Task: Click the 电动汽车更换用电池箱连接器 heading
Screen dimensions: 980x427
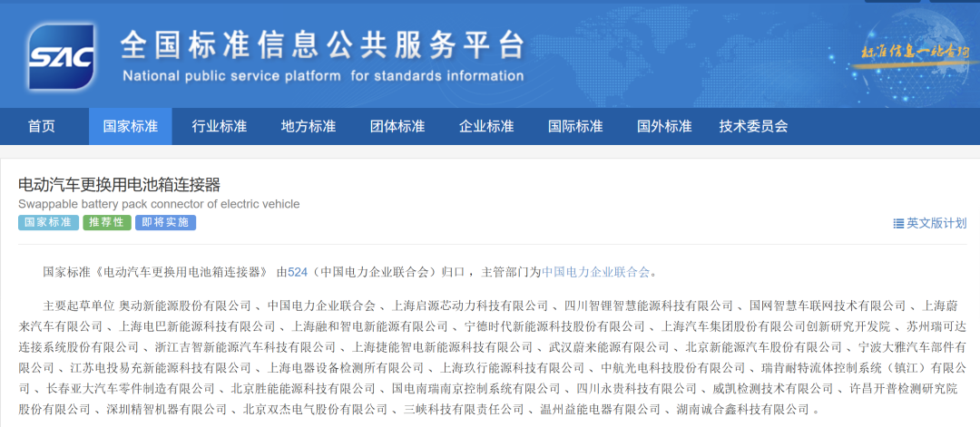Action: (x=120, y=185)
